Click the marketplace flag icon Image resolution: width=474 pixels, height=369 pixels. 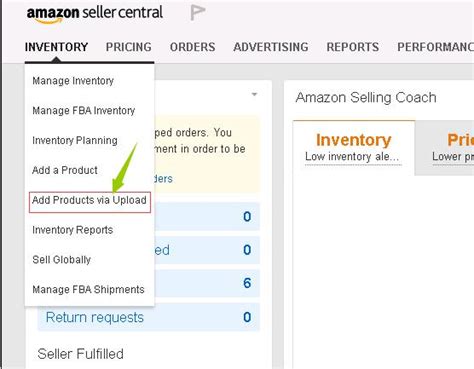[x=198, y=13]
